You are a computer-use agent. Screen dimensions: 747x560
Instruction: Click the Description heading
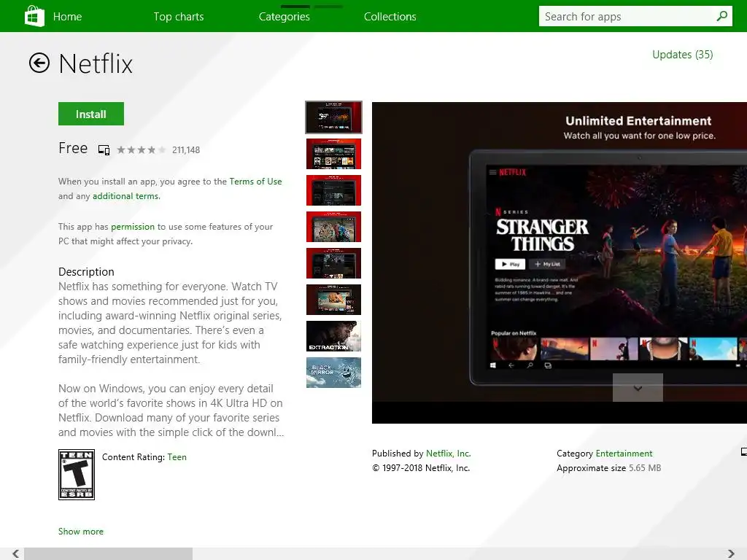tap(86, 272)
